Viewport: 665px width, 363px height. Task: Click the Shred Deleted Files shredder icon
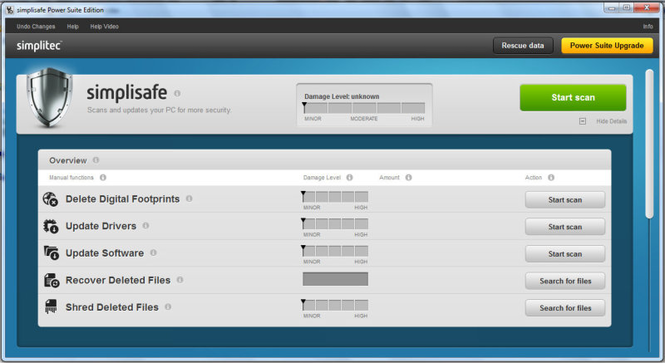51,307
